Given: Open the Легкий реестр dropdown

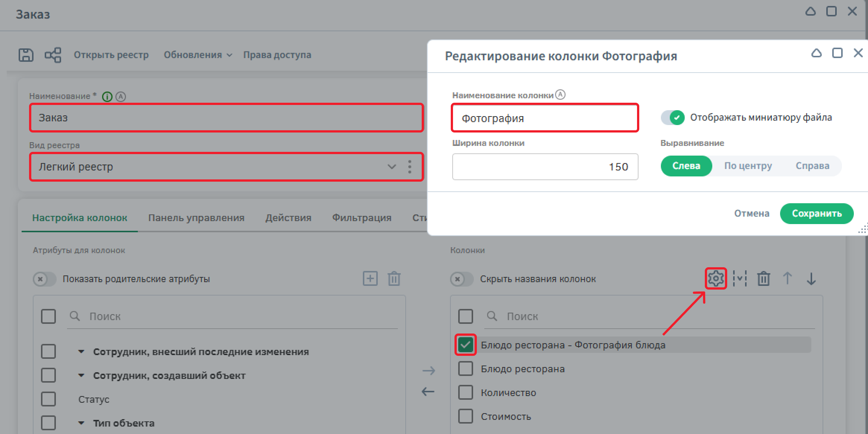Looking at the screenshot, I should [x=391, y=167].
